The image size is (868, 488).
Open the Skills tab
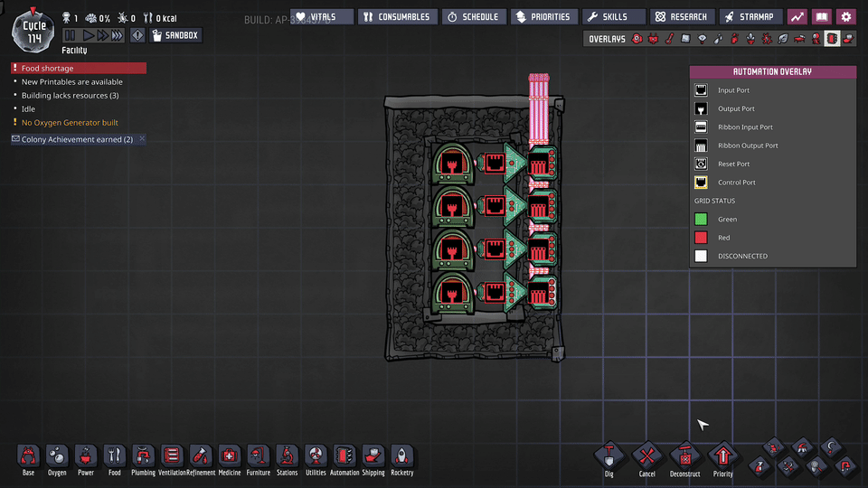(613, 16)
